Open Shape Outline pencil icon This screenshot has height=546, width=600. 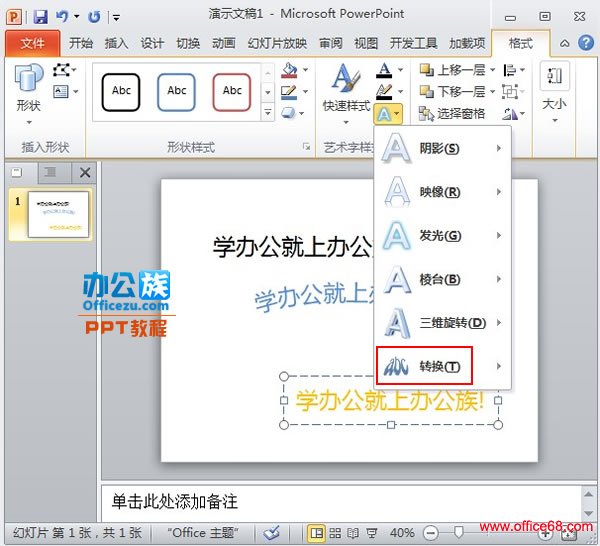[x=289, y=92]
